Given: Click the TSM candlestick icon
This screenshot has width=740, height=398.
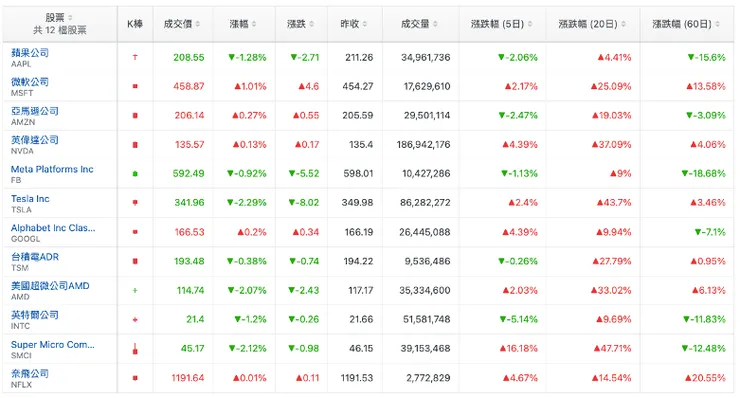Looking at the screenshot, I should tap(135, 261).
